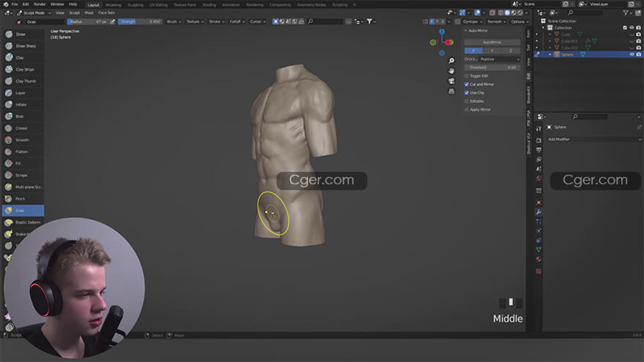Select the Grab brush tool
The image size is (644, 362).
23,211
